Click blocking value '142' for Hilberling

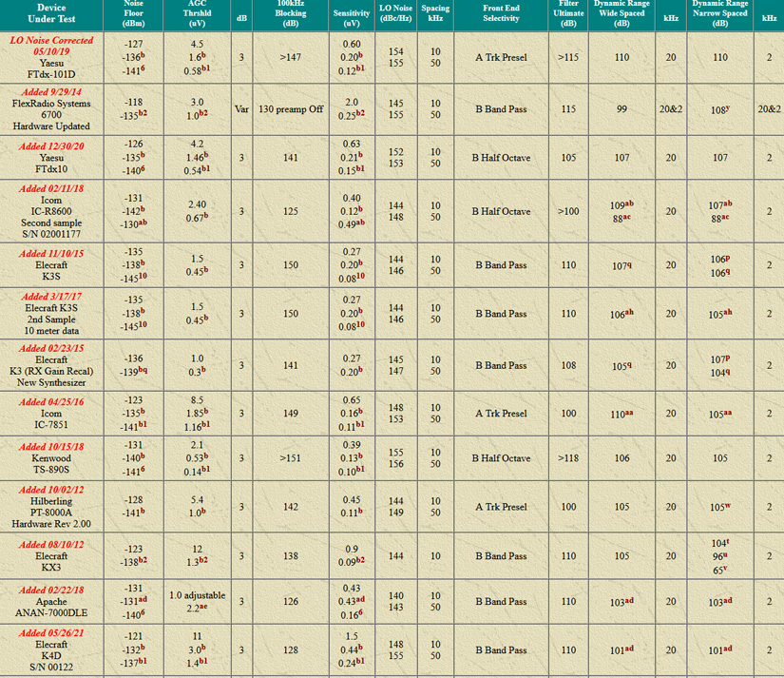[x=291, y=507]
